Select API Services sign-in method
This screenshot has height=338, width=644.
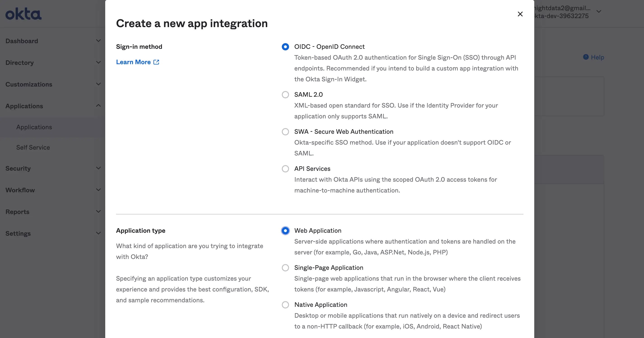pos(285,169)
